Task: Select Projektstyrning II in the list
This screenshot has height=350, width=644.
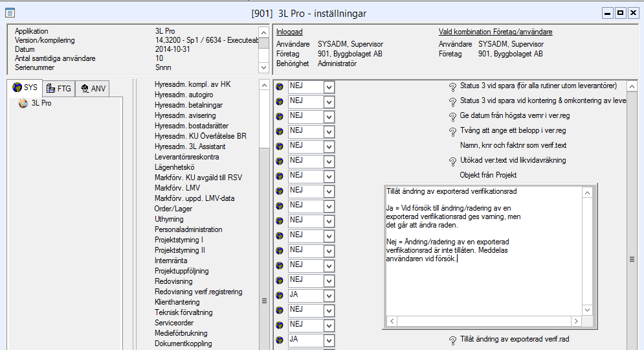Action: pyautogui.click(x=180, y=250)
